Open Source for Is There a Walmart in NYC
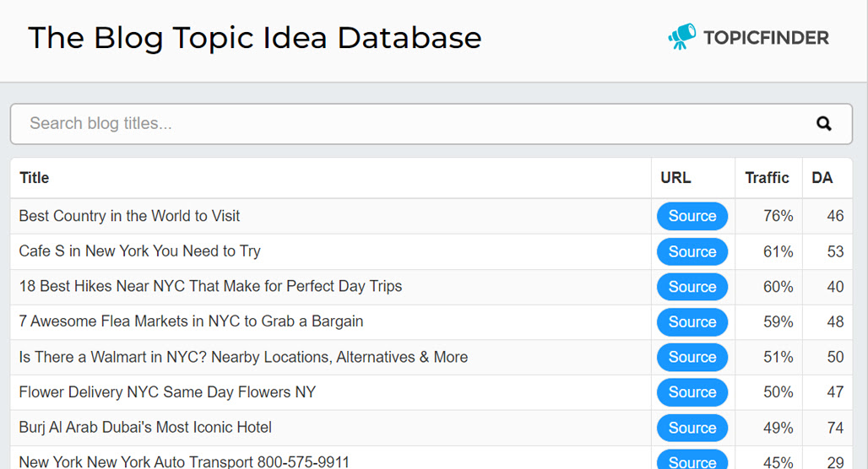The image size is (868, 469). pos(692,358)
